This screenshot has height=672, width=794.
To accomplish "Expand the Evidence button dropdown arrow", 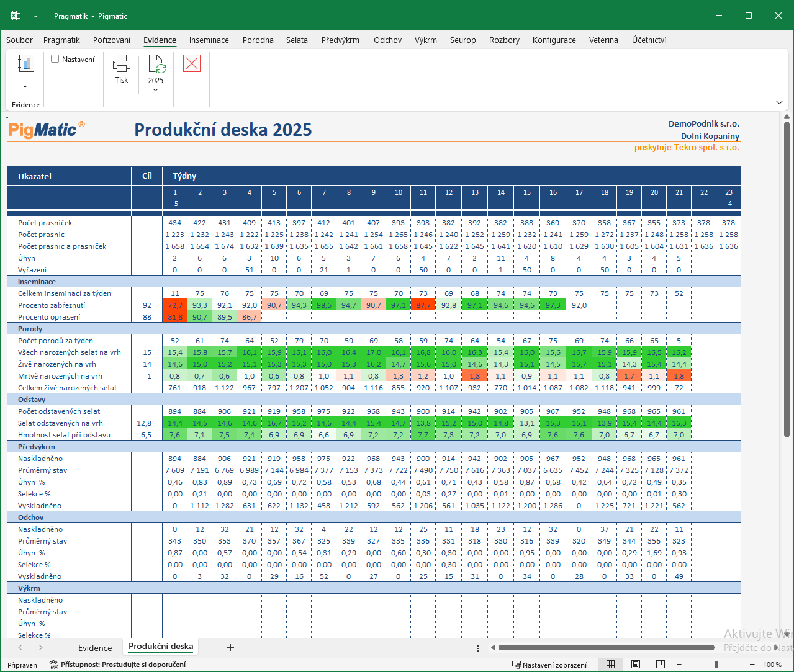I will click(x=25, y=86).
